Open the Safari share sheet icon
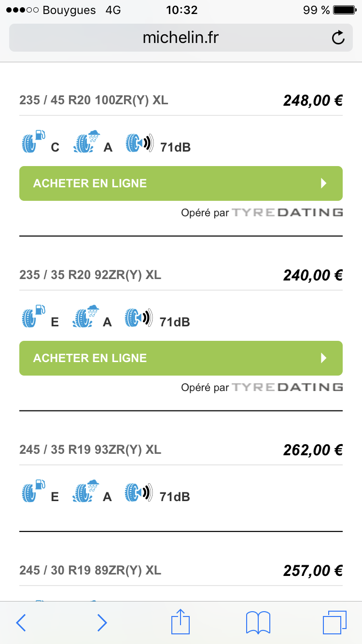 pyautogui.click(x=181, y=621)
